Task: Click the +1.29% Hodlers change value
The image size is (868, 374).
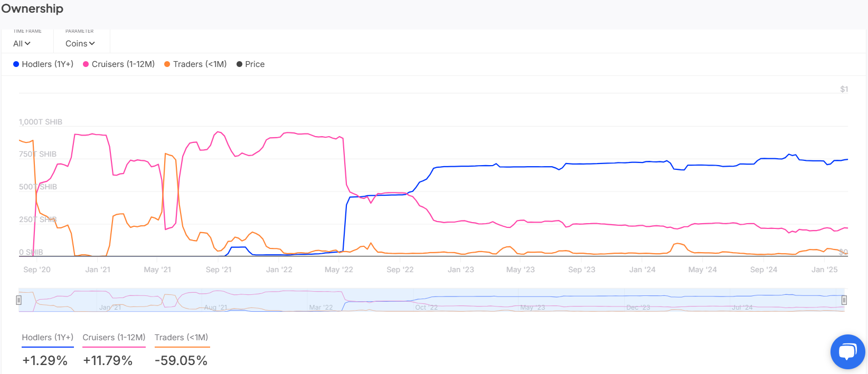Action: (x=45, y=361)
